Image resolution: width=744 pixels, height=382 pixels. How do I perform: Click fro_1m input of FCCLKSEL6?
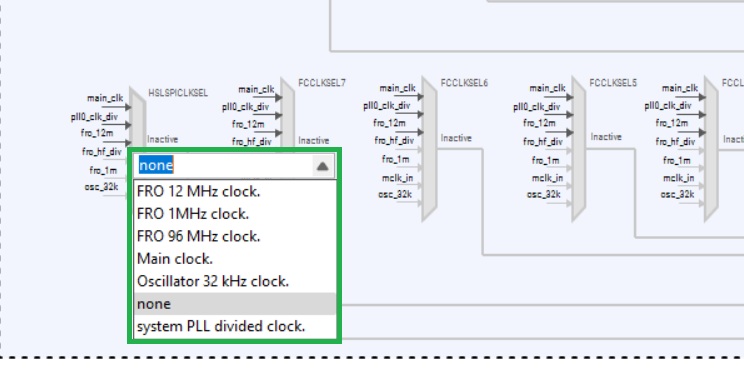(x=395, y=159)
